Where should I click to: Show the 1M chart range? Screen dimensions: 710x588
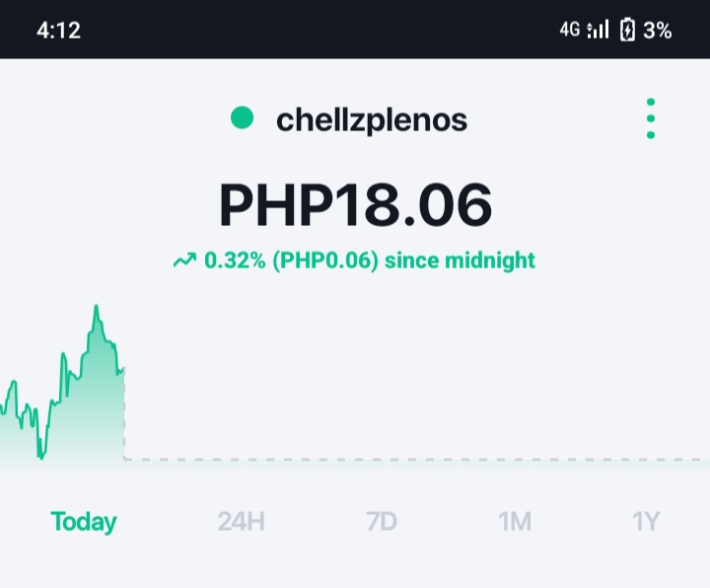pyautogui.click(x=515, y=522)
